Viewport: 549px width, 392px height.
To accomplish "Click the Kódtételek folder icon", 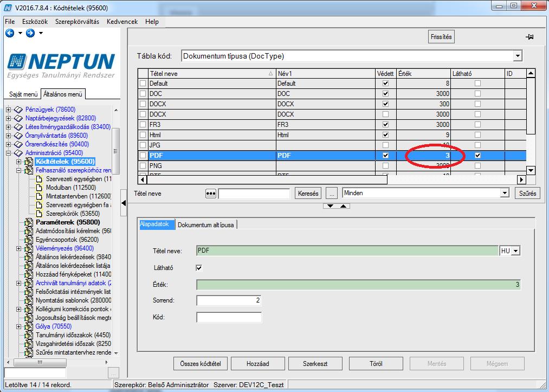I will [x=29, y=162].
